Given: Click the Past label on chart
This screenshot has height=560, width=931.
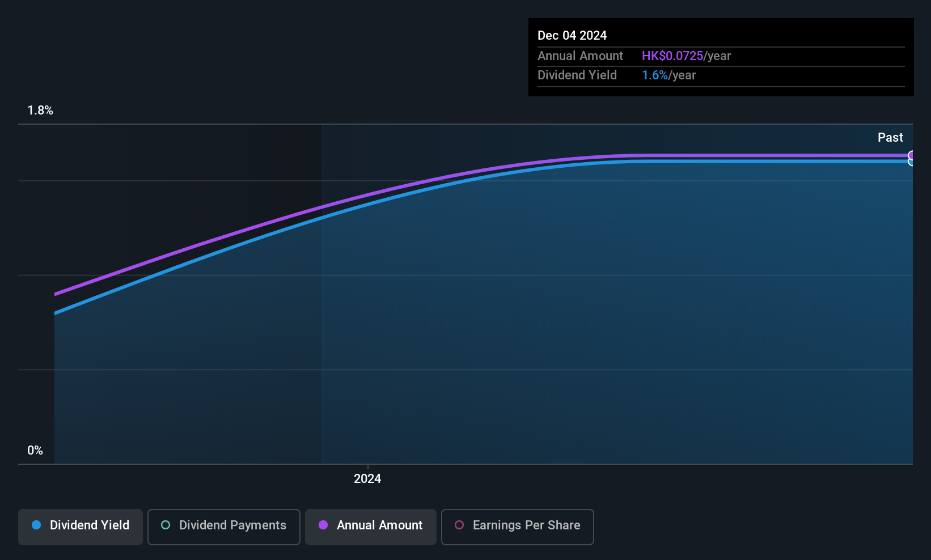Looking at the screenshot, I should click(890, 138).
